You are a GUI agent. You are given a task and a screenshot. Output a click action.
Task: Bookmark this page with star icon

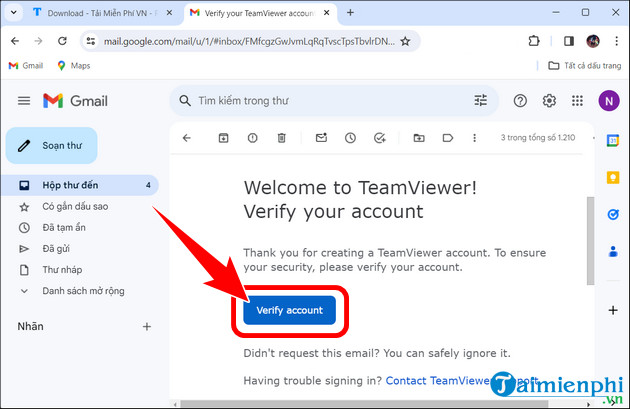pyautogui.click(x=405, y=41)
